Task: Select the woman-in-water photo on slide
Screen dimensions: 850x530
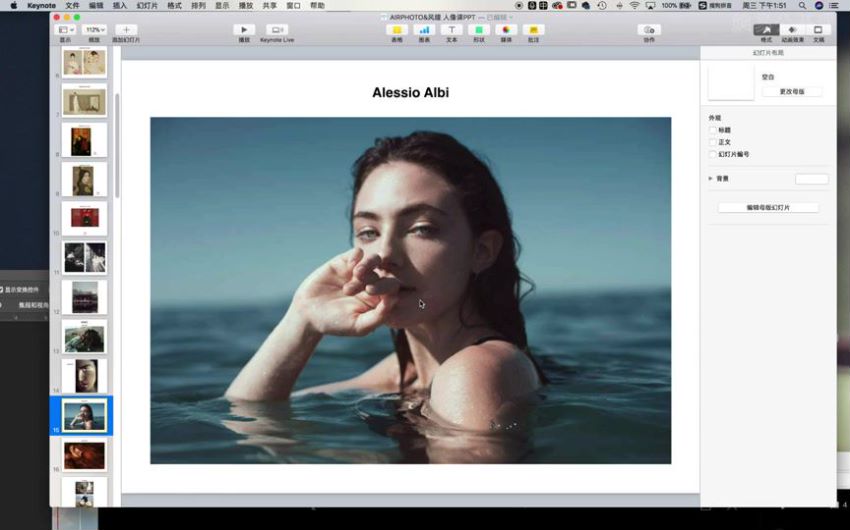Action: (410, 290)
